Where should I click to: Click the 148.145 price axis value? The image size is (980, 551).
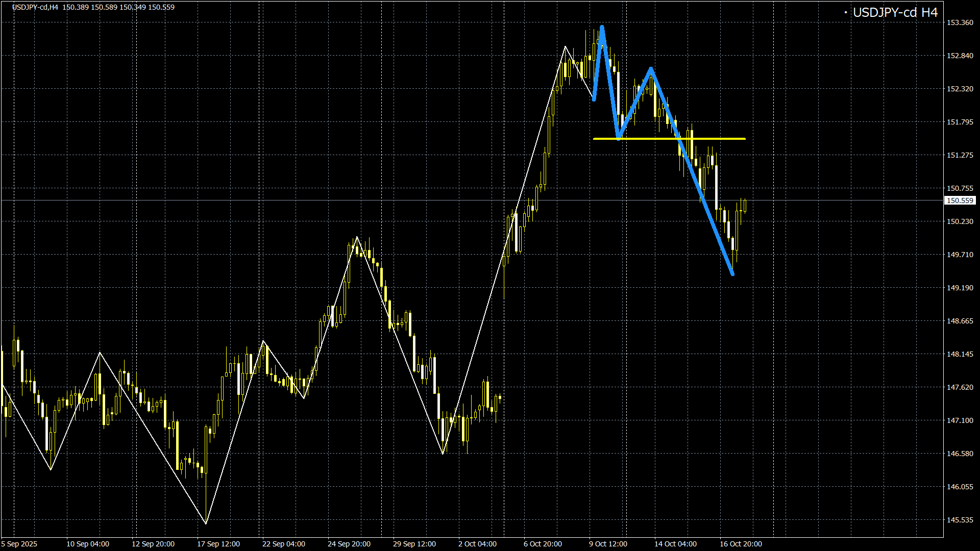960,354
